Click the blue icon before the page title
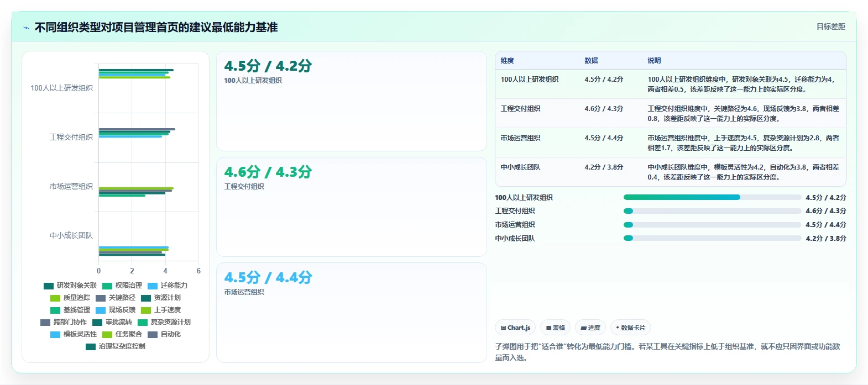The height and width of the screenshot is (385, 868). click(26, 28)
